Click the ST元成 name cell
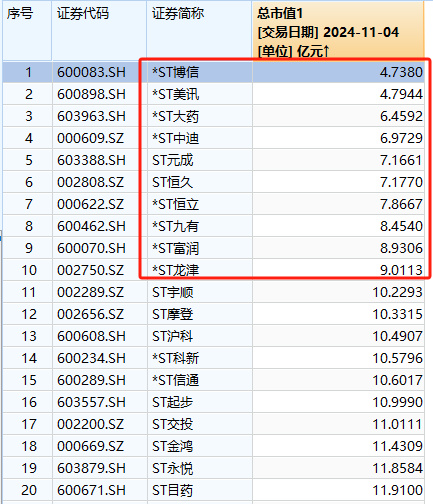The width and height of the screenshot is (433, 504). (173, 160)
